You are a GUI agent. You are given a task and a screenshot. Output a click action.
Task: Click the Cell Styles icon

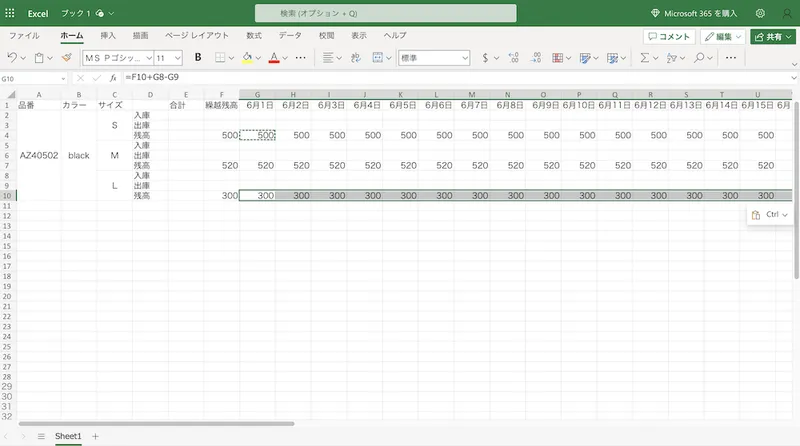[585, 58]
